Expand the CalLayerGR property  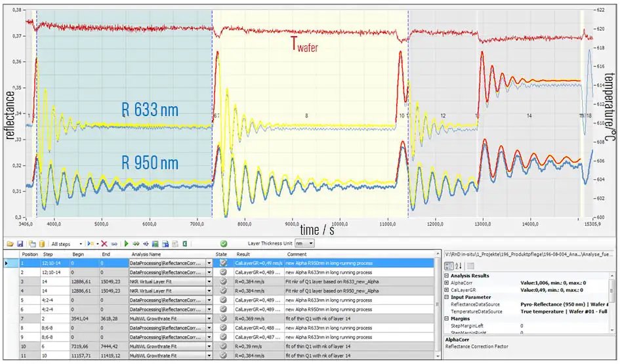(x=447, y=290)
